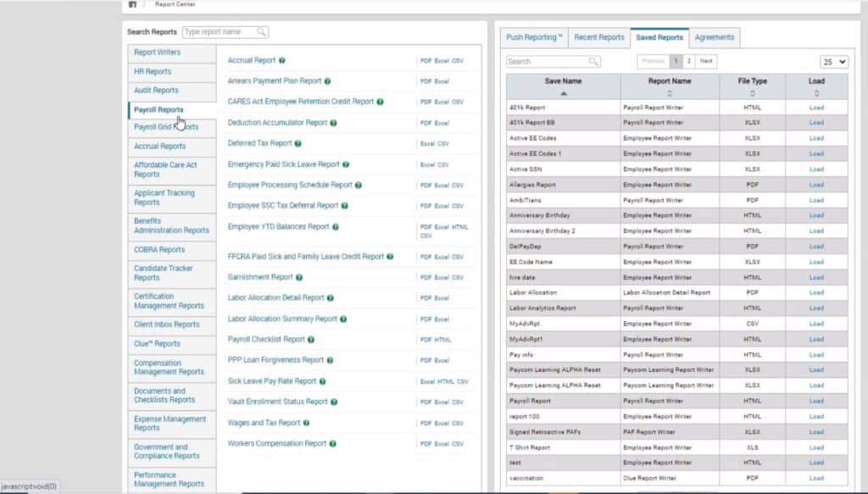Open the 25 rows-per-page dropdown
The image size is (868, 494).
click(834, 62)
